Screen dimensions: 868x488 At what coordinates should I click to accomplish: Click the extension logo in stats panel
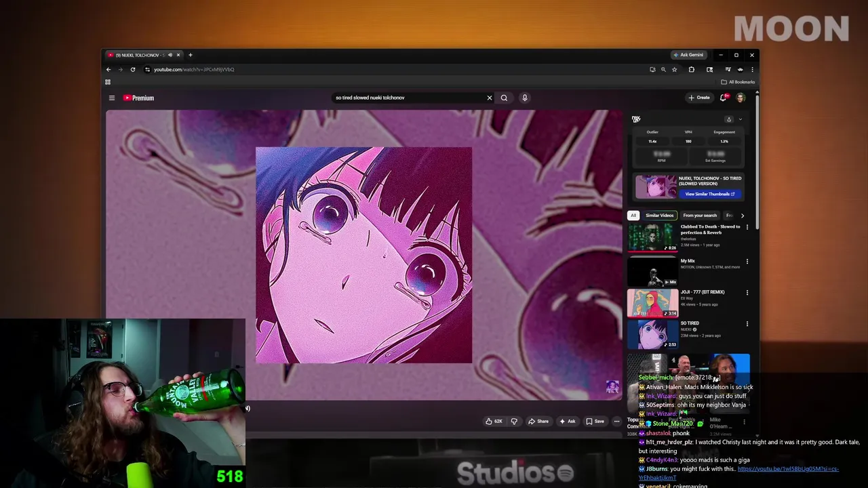636,119
